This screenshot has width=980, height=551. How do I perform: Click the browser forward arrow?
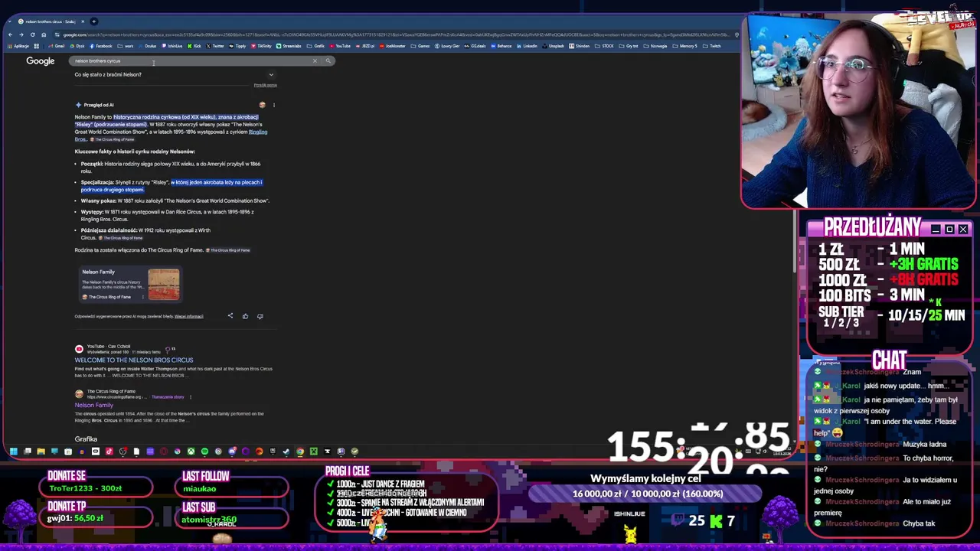click(21, 34)
